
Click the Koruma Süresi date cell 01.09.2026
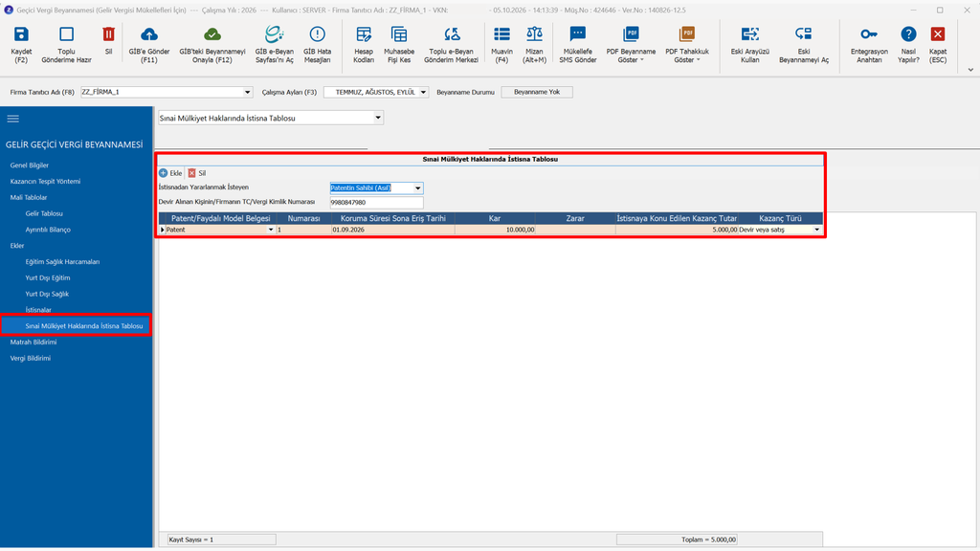pos(393,230)
